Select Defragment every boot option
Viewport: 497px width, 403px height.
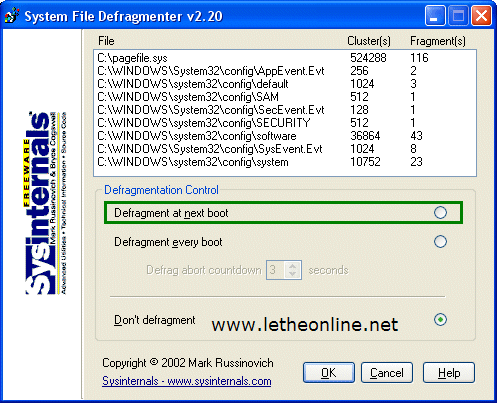coord(440,242)
